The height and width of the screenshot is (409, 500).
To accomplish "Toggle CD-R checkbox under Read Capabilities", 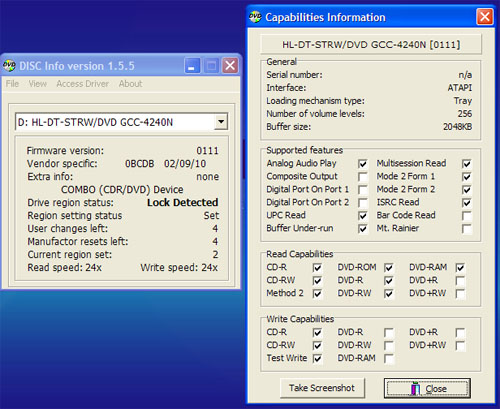I will click(317, 268).
